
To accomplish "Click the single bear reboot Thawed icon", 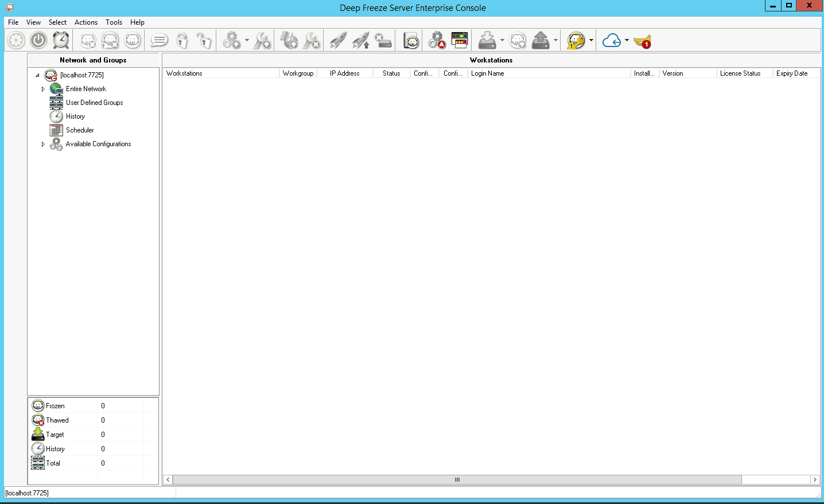I will (88, 41).
